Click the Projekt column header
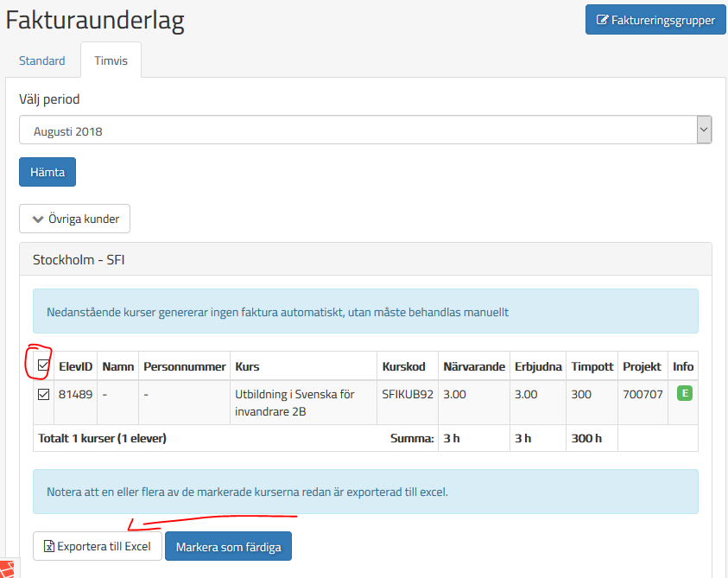The width and height of the screenshot is (728, 578). (642, 366)
